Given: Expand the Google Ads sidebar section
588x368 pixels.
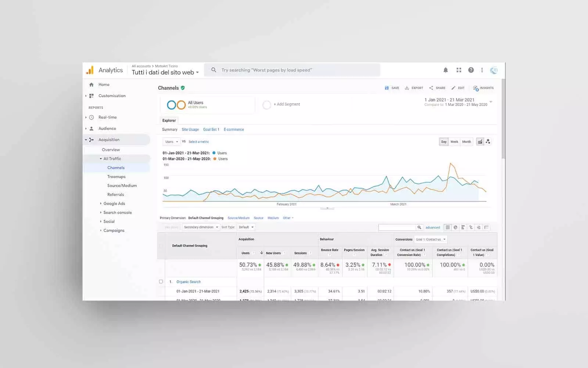Looking at the screenshot, I should click(114, 204).
